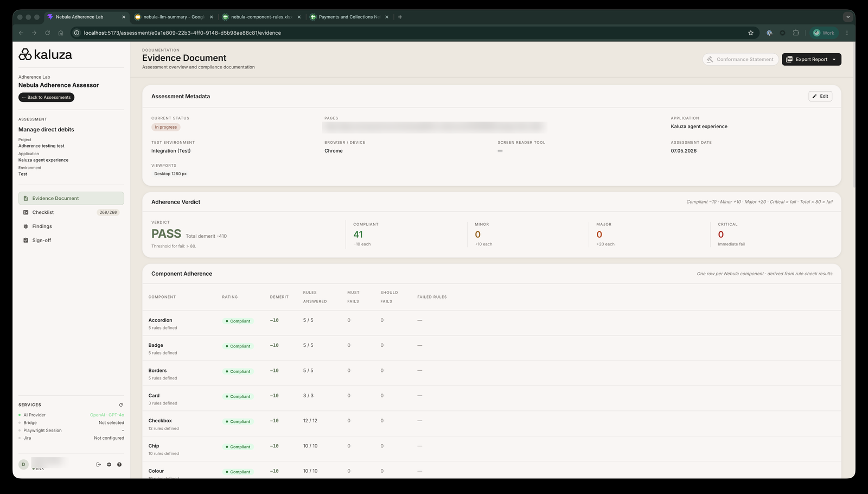The height and width of the screenshot is (494, 868).
Task: Click the In progress status badge
Action: coord(166,127)
